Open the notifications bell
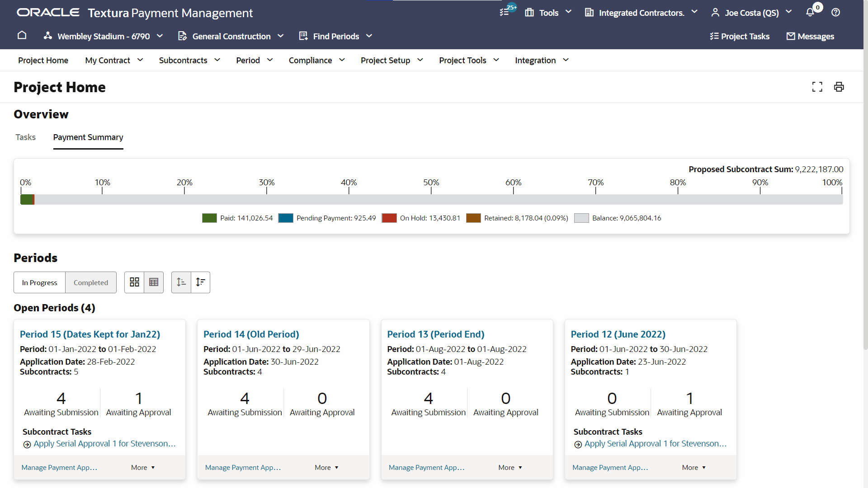 809,12
